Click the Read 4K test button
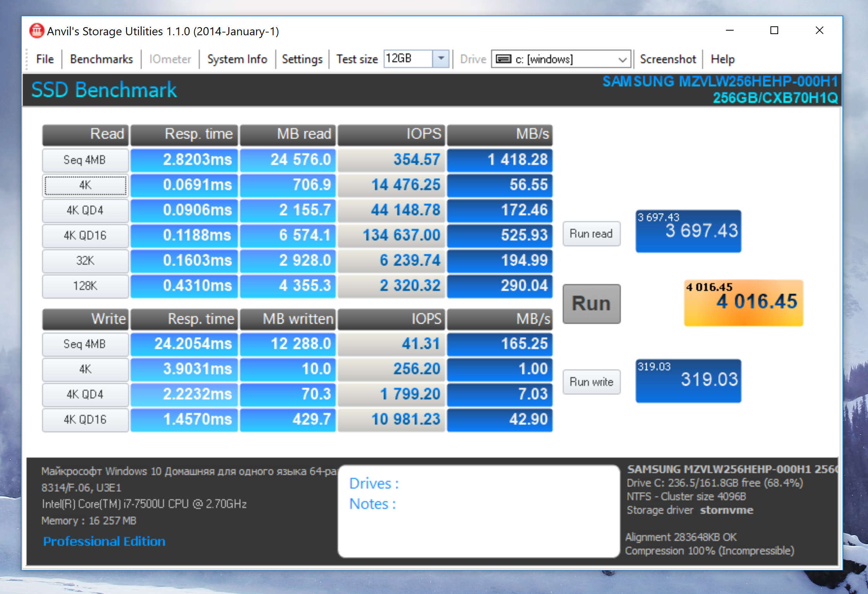 [x=85, y=185]
